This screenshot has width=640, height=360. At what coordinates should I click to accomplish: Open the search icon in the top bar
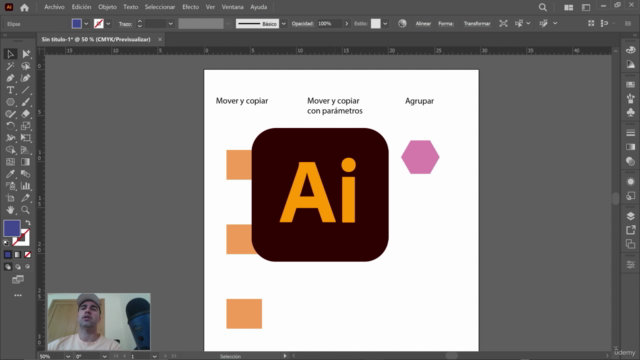(x=542, y=7)
